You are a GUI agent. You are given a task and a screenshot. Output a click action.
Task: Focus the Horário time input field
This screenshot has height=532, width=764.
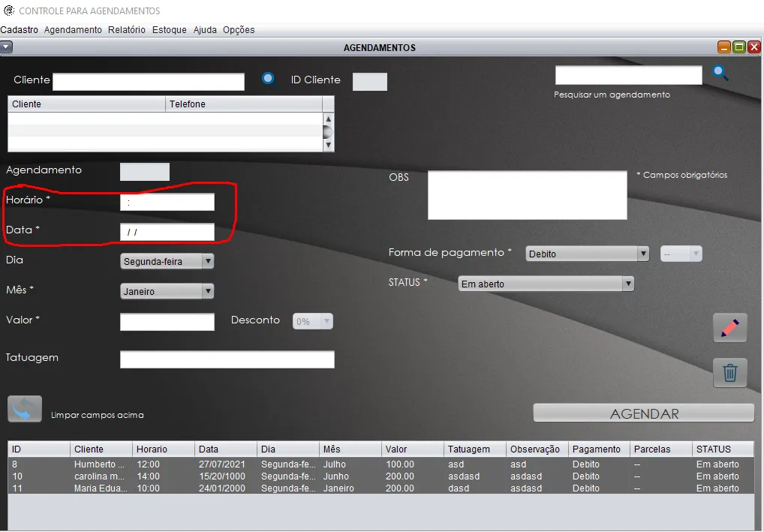(x=167, y=202)
